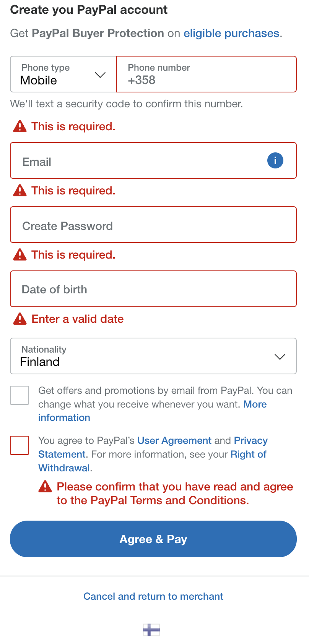This screenshot has height=644, width=309.
Task: Click warning icon above Email field
Action: [20, 126]
